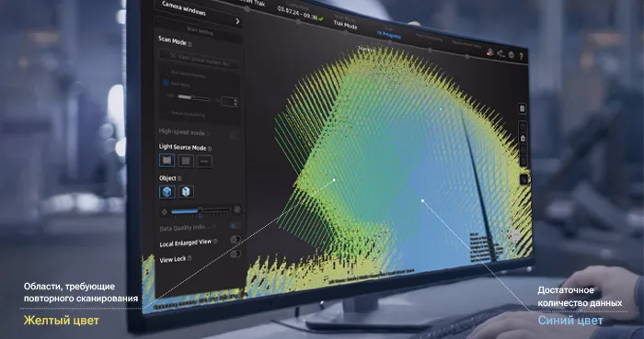Viewport: 644px width, 339px height.
Task: Click the View Lock label
Action: [173, 260]
